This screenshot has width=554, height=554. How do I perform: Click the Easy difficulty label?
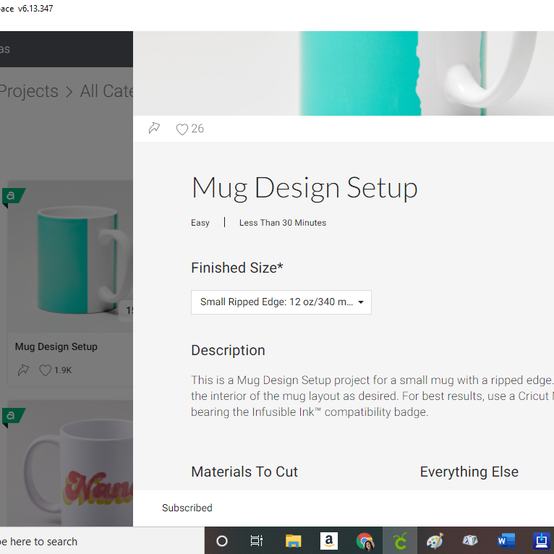coord(200,223)
